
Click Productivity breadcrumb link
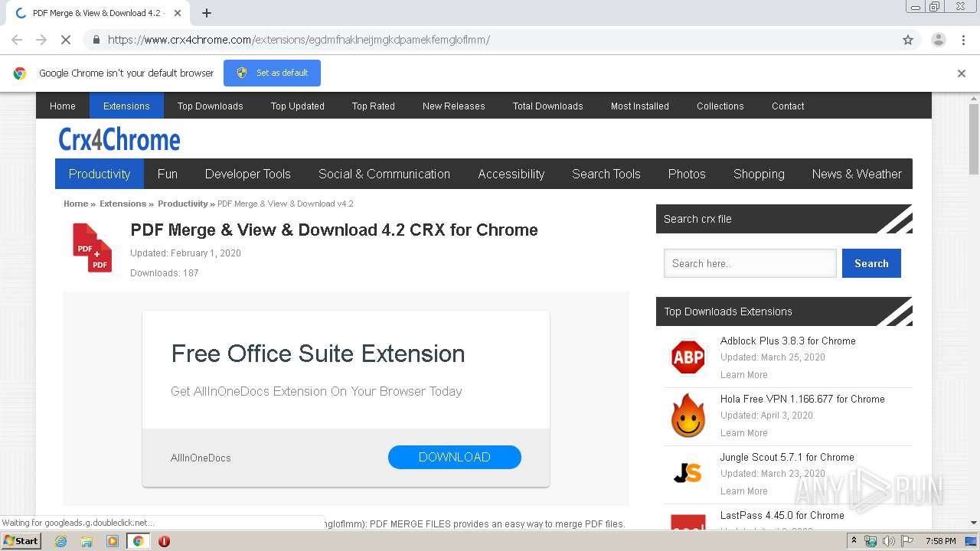(x=182, y=204)
